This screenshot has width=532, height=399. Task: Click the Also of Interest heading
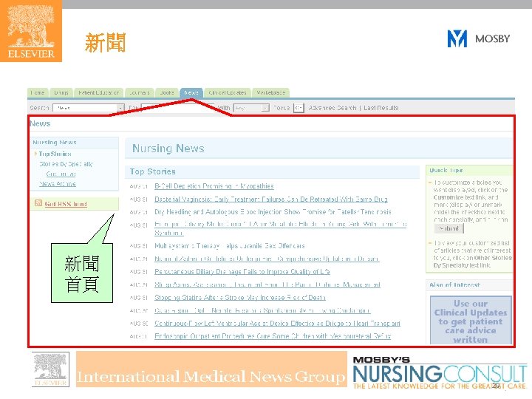(x=454, y=285)
